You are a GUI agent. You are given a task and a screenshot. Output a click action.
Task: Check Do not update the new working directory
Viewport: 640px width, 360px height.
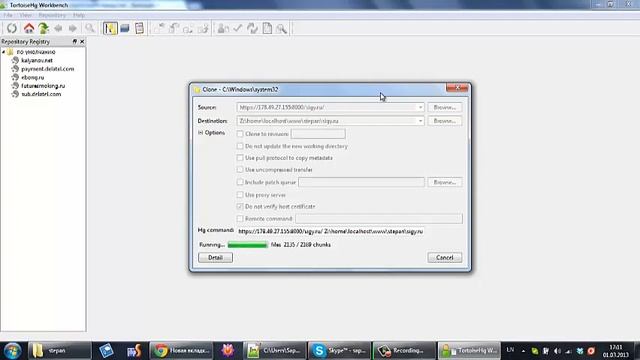click(x=240, y=146)
